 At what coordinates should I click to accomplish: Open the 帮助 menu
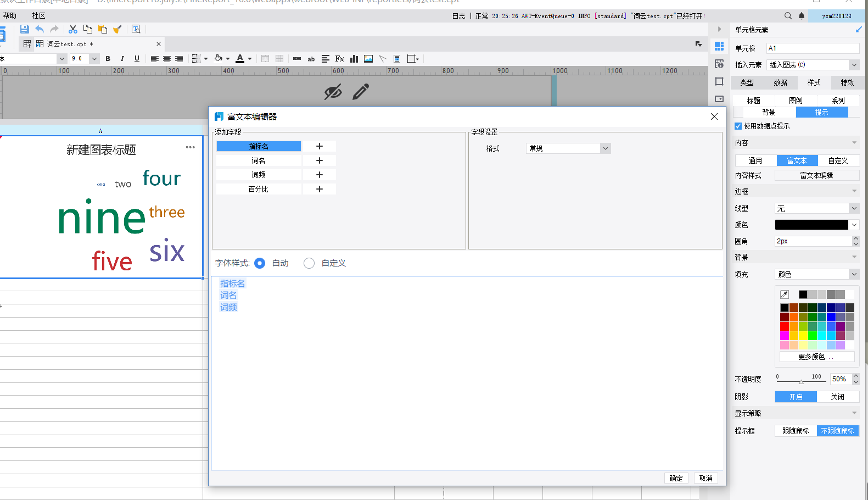10,16
